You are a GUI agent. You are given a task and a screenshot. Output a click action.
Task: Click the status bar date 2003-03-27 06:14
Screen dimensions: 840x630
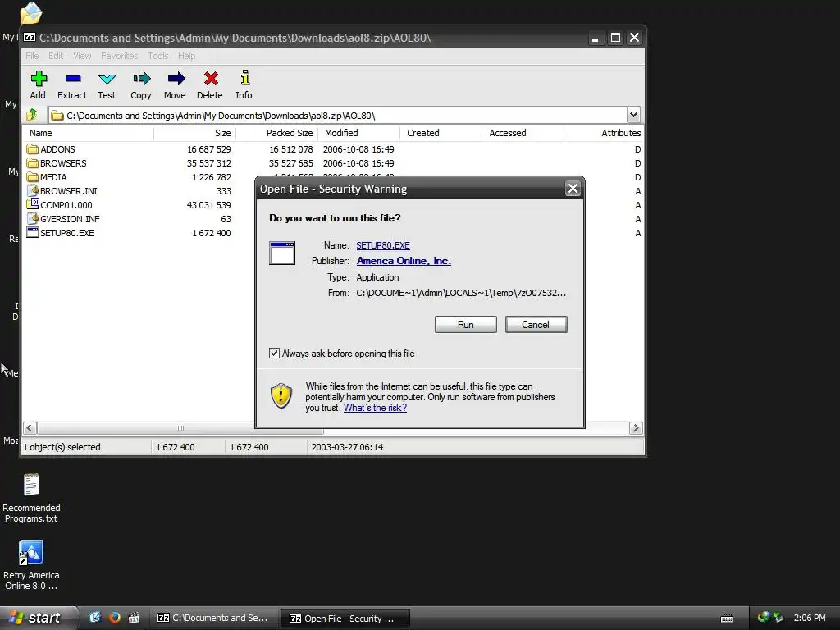347,447
